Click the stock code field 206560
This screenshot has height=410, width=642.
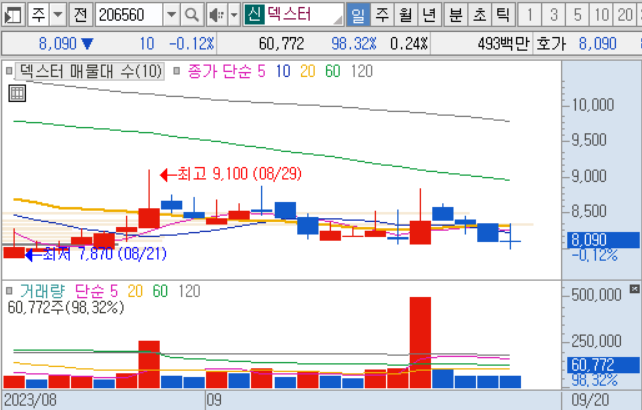(x=129, y=15)
